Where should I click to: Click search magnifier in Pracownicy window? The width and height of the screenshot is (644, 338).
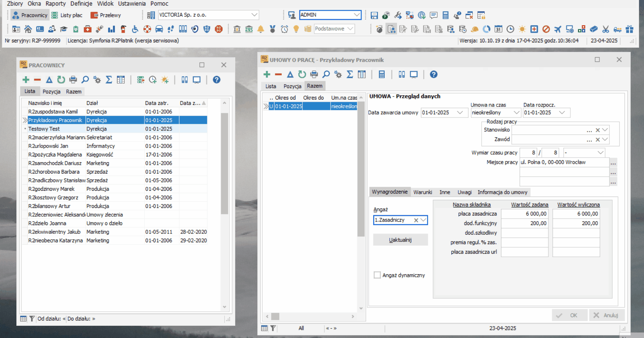85,80
